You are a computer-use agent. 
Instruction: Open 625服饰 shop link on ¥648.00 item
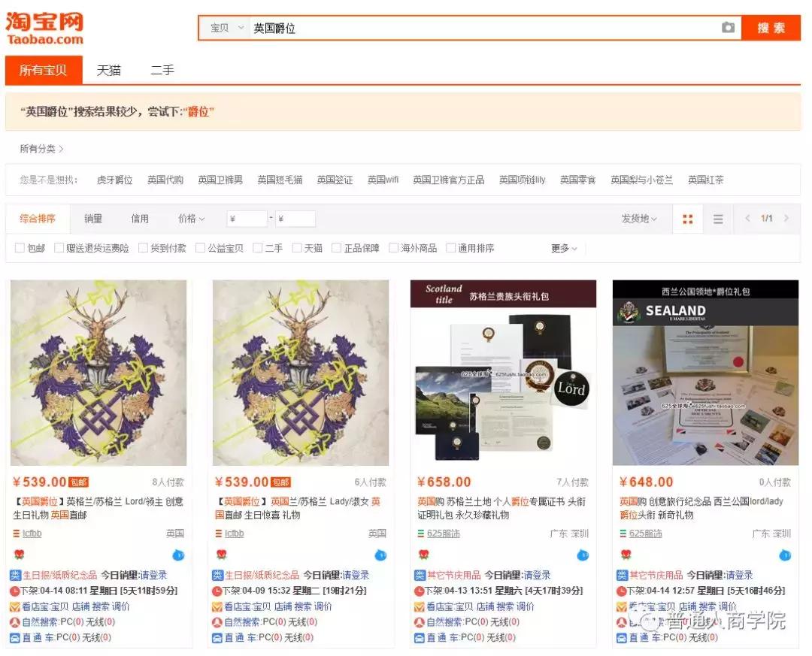[645, 534]
